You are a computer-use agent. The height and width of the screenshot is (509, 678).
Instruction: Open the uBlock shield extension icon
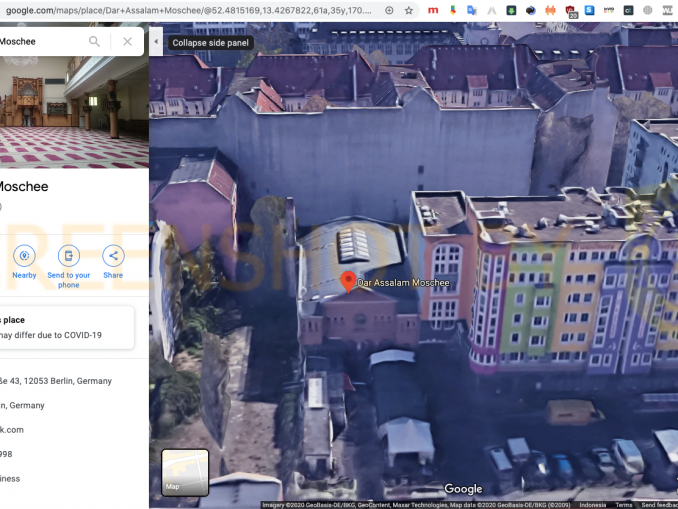coord(570,11)
